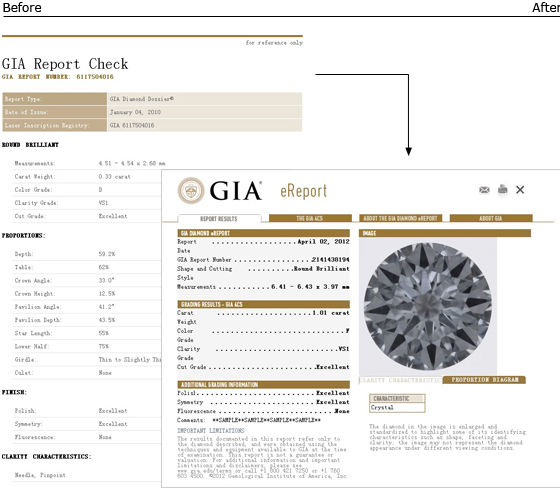Click the printer icon in eReport
Screen dimensions: 560x489
pyautogui.click(x=502, y=189)
